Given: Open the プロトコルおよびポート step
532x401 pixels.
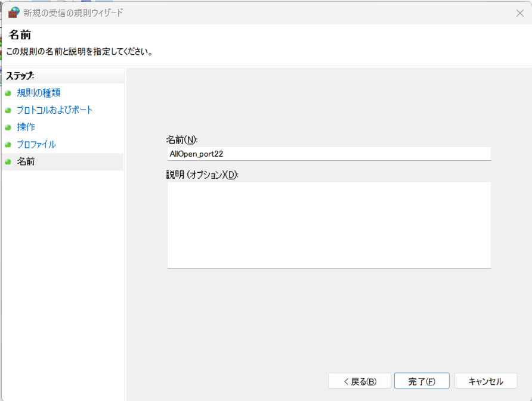Looking at the screenshot, I should click(54, 110).
